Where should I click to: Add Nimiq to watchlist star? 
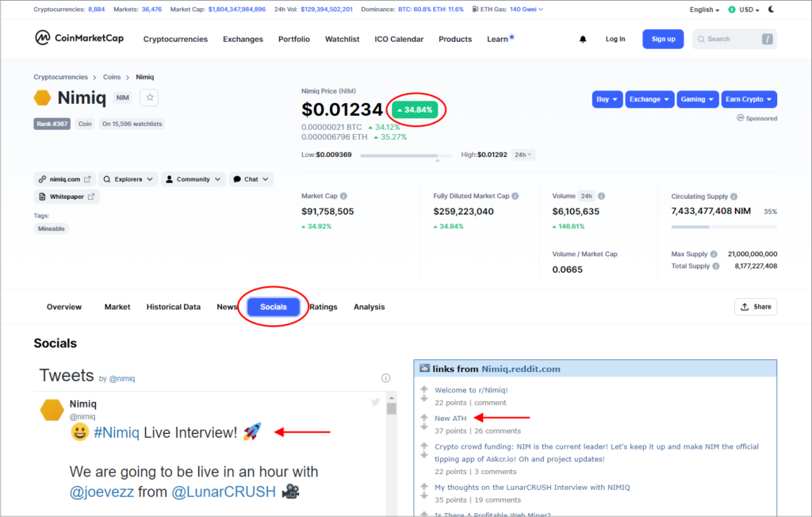pos(149,98)
